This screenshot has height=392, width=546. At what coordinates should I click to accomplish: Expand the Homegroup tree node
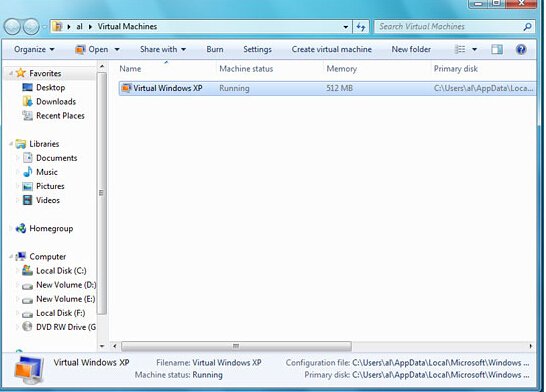[11, 228]
